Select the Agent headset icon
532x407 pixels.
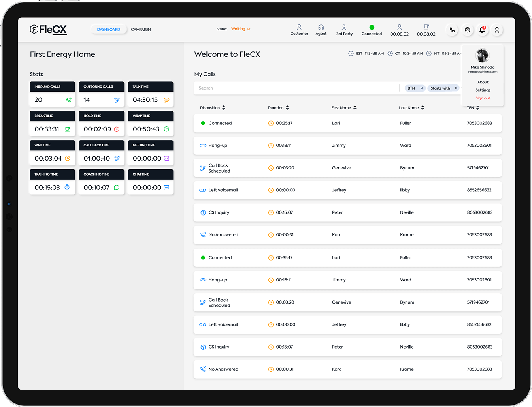click(x=321, y=27)
